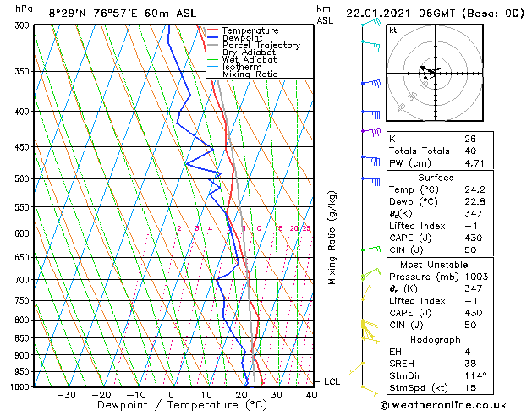Click the yellow wind barb at 1000 hPa

370,391
